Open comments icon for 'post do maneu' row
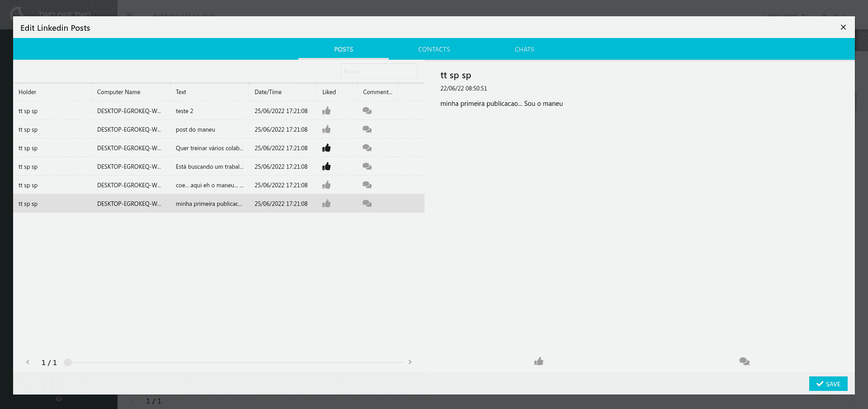The height and width of the screenshot is (409, 868). coord(367,129)
